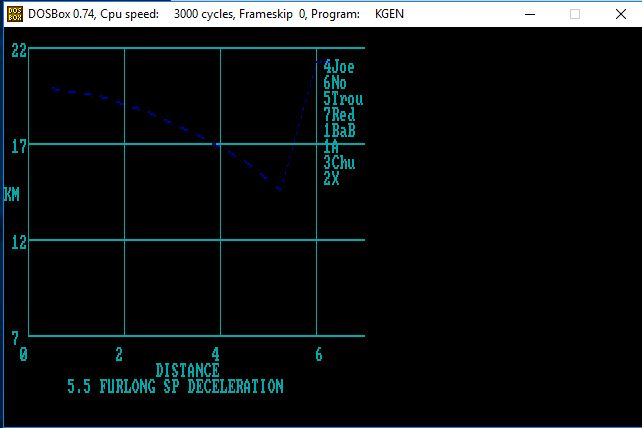The height and width of the screenshot is (428, 642).
Task: Click the y-axis value 17
Action: tap(19, 147)
